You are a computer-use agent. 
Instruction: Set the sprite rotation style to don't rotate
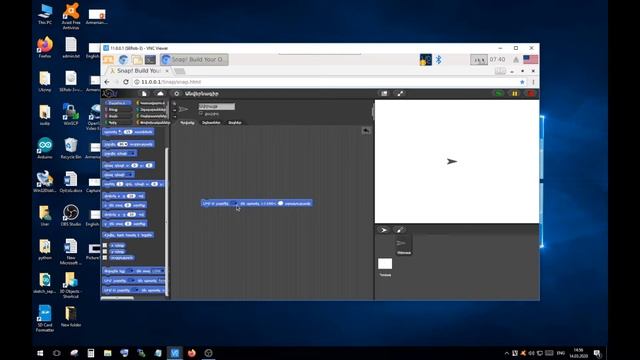175,116
